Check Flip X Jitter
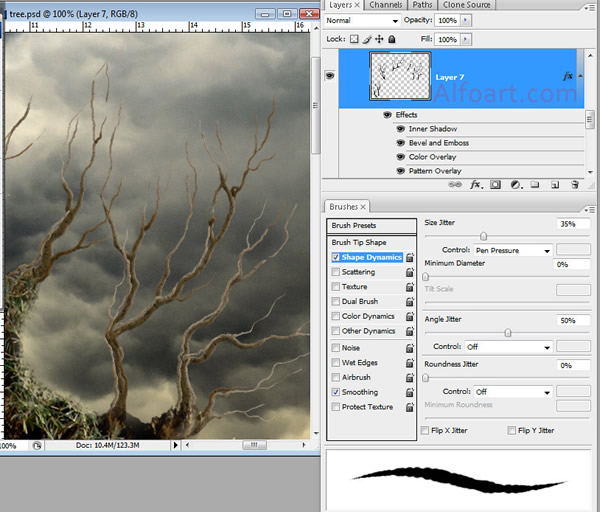This screenshot has width=600, height=512. click(x=425, y=430)
